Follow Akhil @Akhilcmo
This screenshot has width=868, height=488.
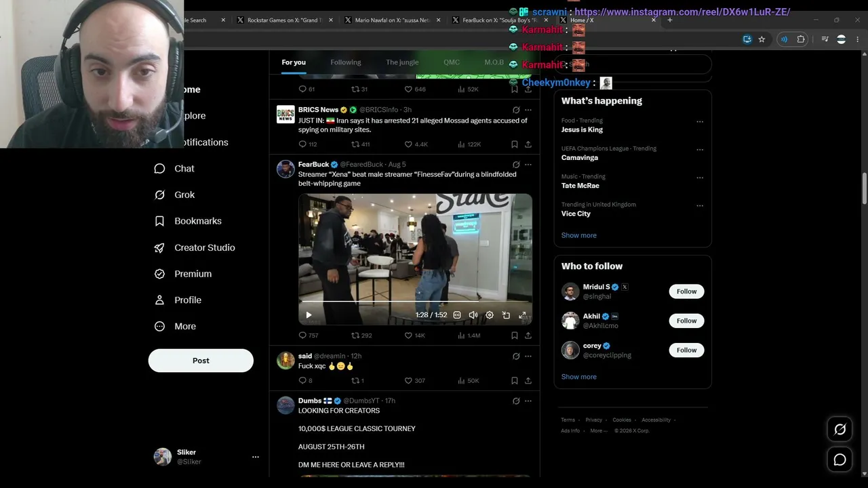(x=686, y=321)
